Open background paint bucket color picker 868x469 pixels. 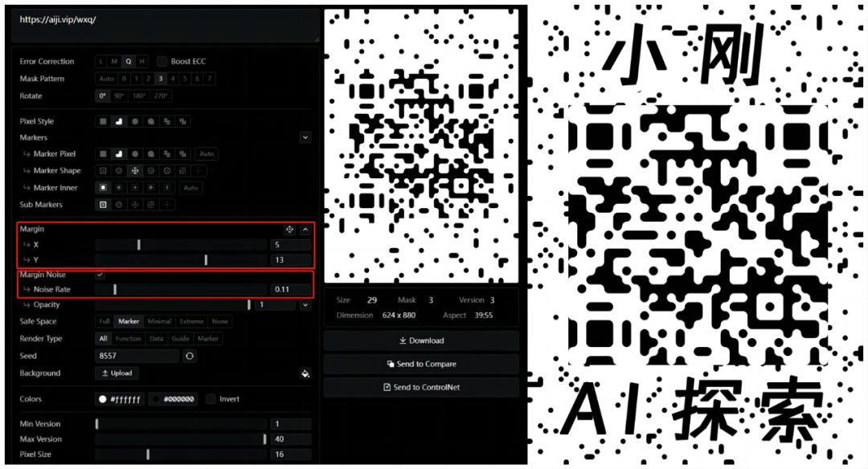[x=305, y=374]
